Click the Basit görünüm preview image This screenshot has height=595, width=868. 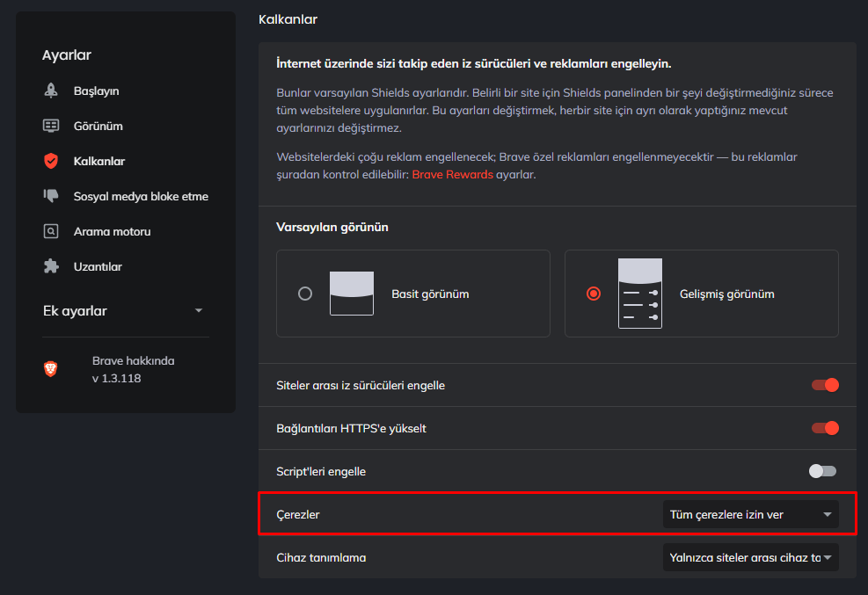click(351, 293)
